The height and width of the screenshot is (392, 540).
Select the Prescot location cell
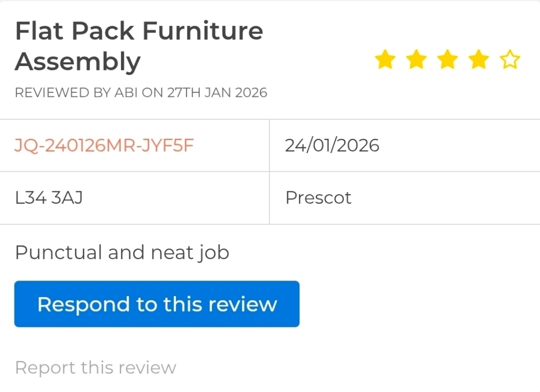318,198
